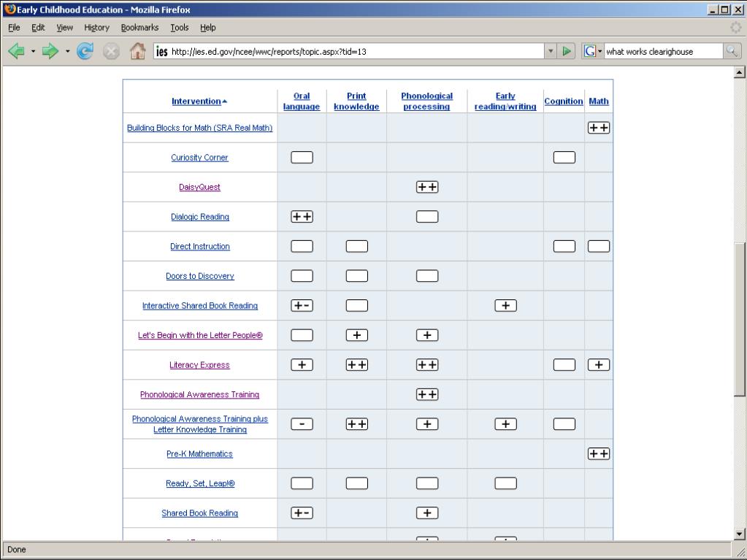Viewport: 747px width, 560px height.
Task: Click the Early reading/writing column header link
Action: point(505,101)
